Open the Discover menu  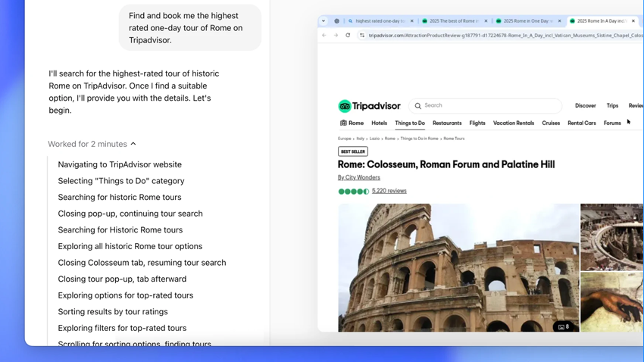pyautogui.click(x=585, y=105)
